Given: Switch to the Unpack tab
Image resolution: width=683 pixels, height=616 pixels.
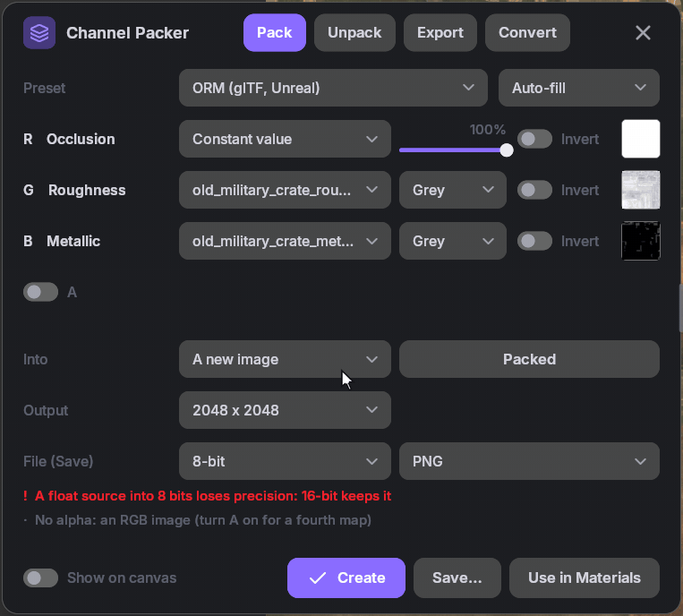Looking at the screenshot, I should coord(354,32).
